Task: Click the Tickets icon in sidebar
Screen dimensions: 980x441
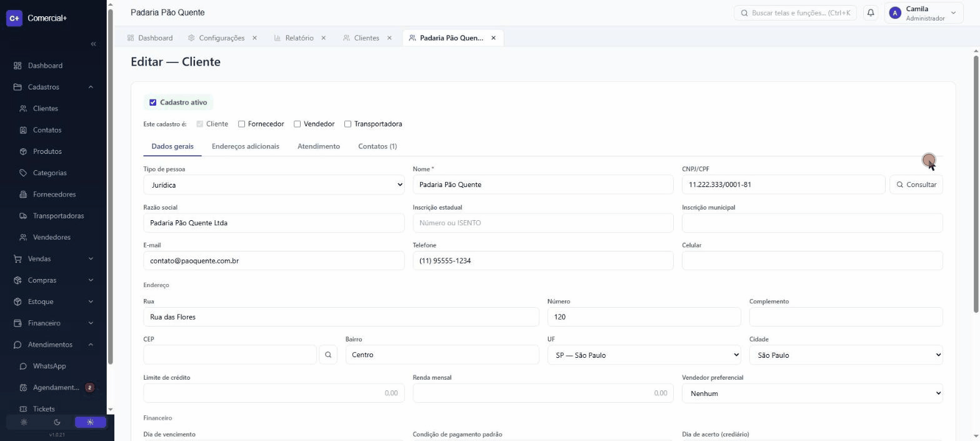Action: pos(23,409)
